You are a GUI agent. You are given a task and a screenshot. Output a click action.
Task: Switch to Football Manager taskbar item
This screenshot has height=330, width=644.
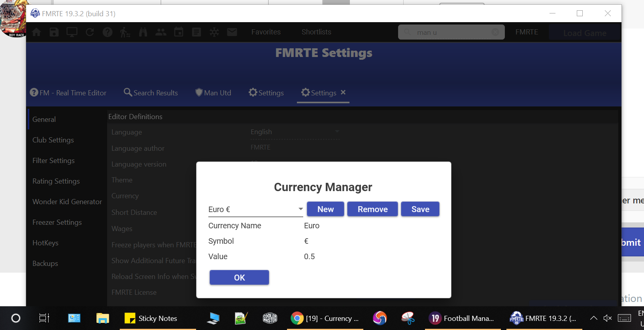point(463,318)
